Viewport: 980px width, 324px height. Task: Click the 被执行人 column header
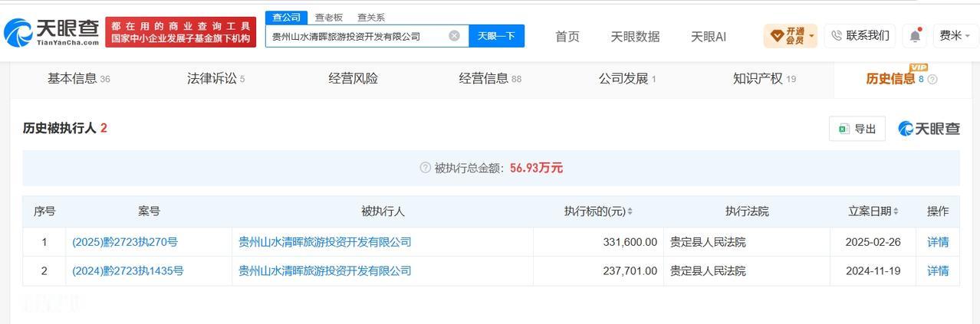coord(383,211)
